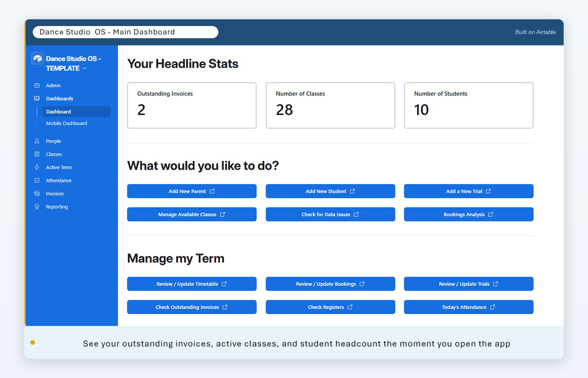Click external-link icon on Today's Attendance
Viewport: 588px width, 378px height.
click(x=493, y=307)
